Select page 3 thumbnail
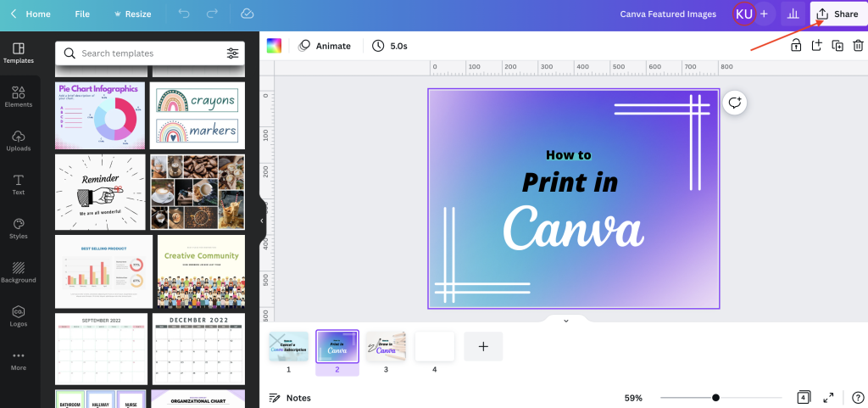 point(386,346)
